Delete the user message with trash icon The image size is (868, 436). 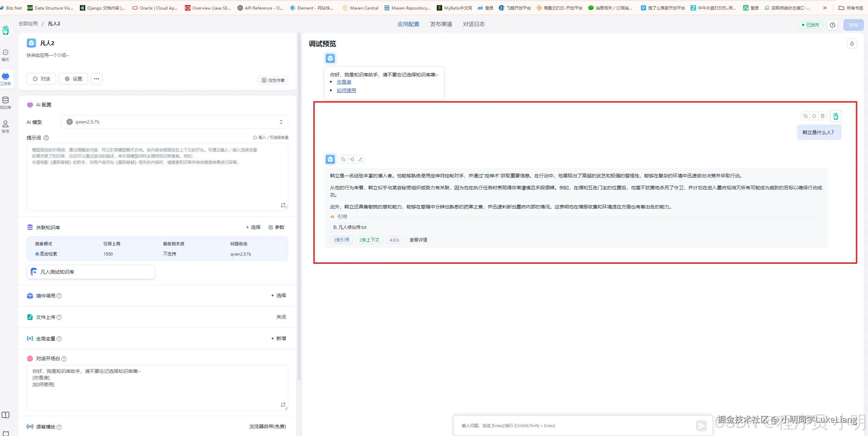tap(823, 116)
